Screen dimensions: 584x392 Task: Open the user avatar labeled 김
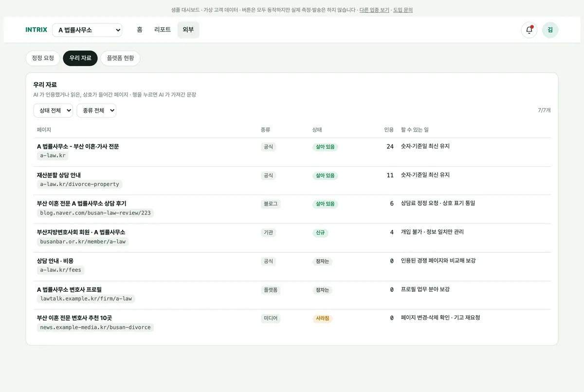pyautogui.click(x=550, y=30)
